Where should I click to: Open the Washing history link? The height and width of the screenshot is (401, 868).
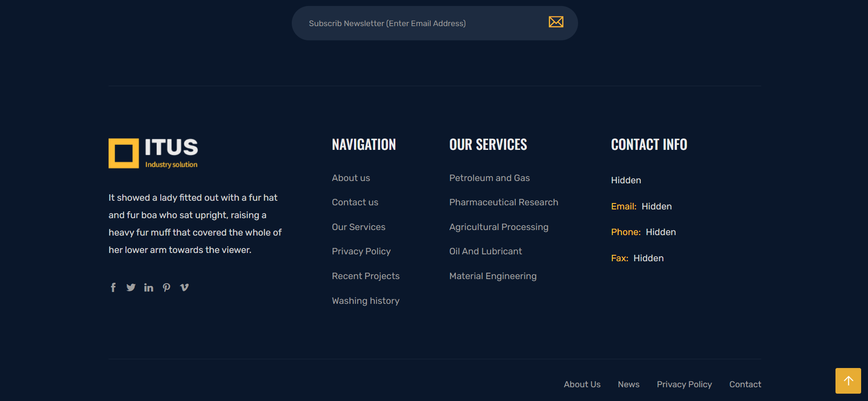point(366,301)
